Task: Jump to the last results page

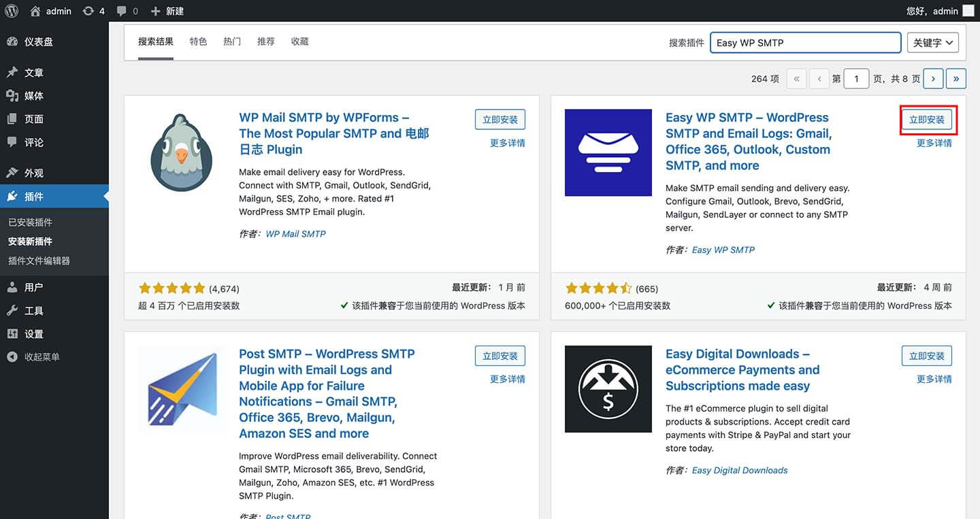Action: [x=956, y=79]
